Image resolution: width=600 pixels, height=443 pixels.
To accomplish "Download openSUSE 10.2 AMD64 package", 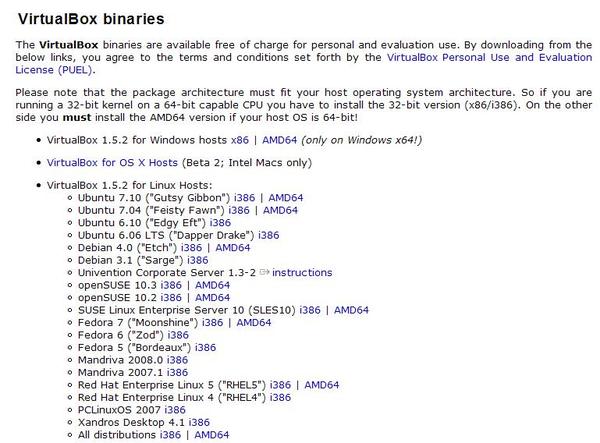I will [x=212, y=298].
